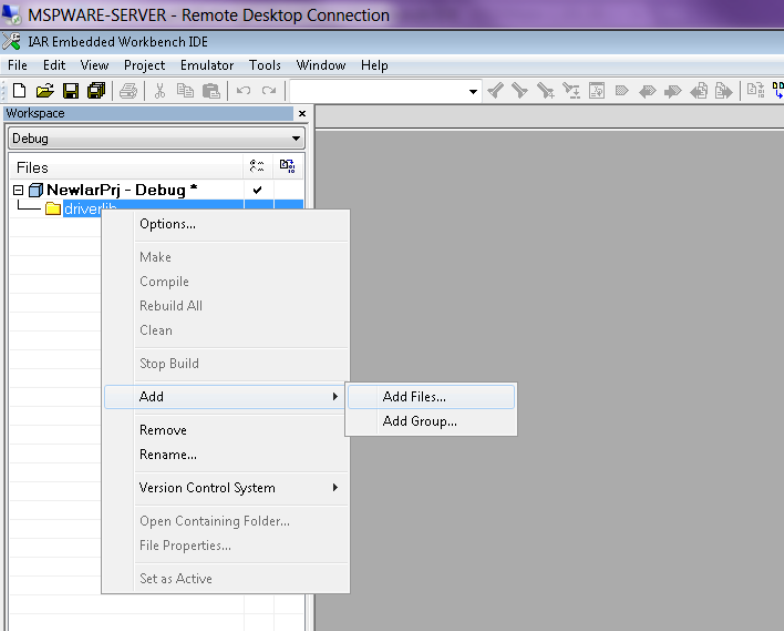Open the Edit menu
The height and width of the screenshot is (631, 784).
pos(54,66)
